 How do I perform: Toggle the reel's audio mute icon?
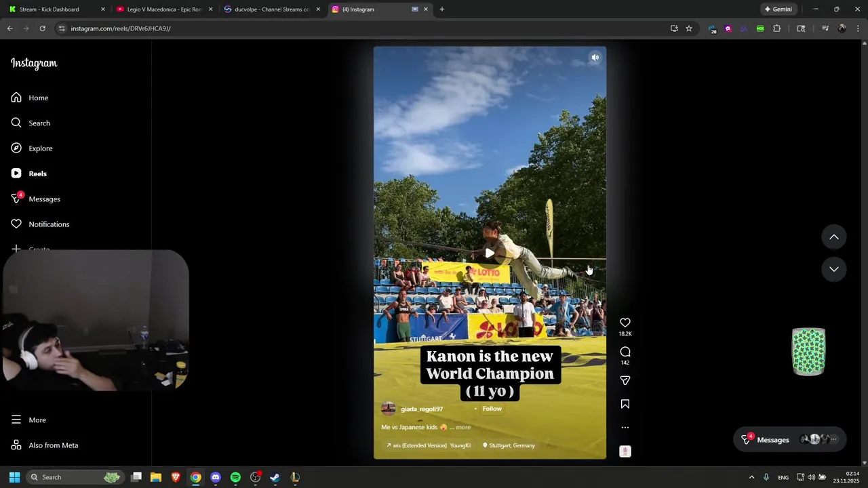coord(595,58)
